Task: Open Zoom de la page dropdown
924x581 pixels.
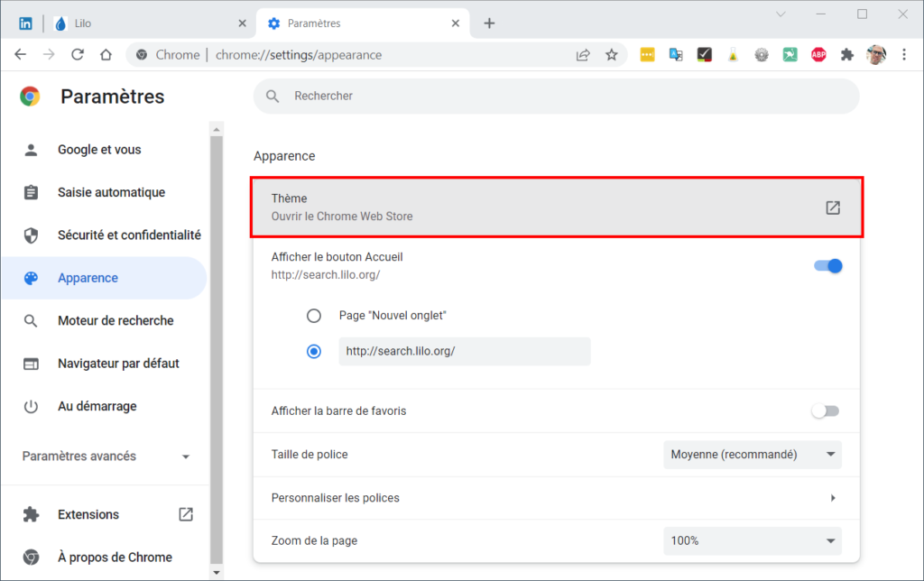Action: point(753,541)
